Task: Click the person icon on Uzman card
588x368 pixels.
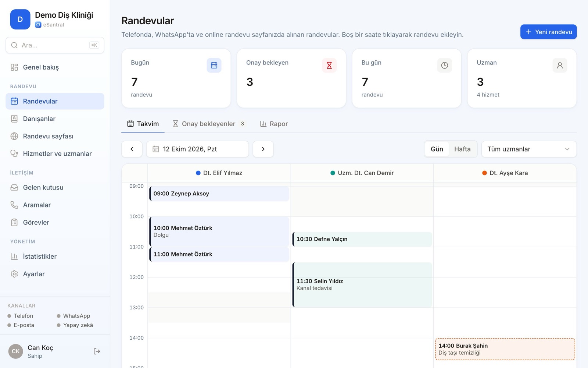Action: [560, 65]
